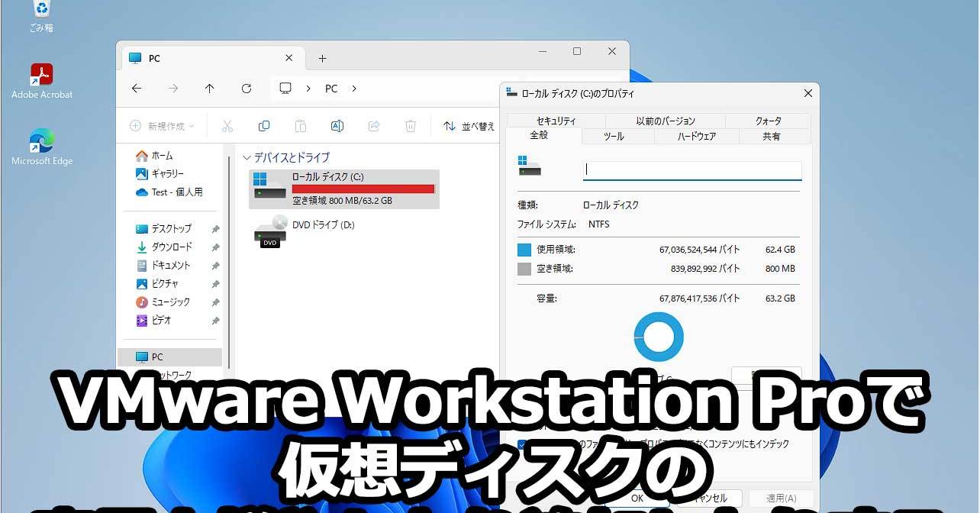
Task: Refresh the Explorer view
Action: [x=246, y=89]
